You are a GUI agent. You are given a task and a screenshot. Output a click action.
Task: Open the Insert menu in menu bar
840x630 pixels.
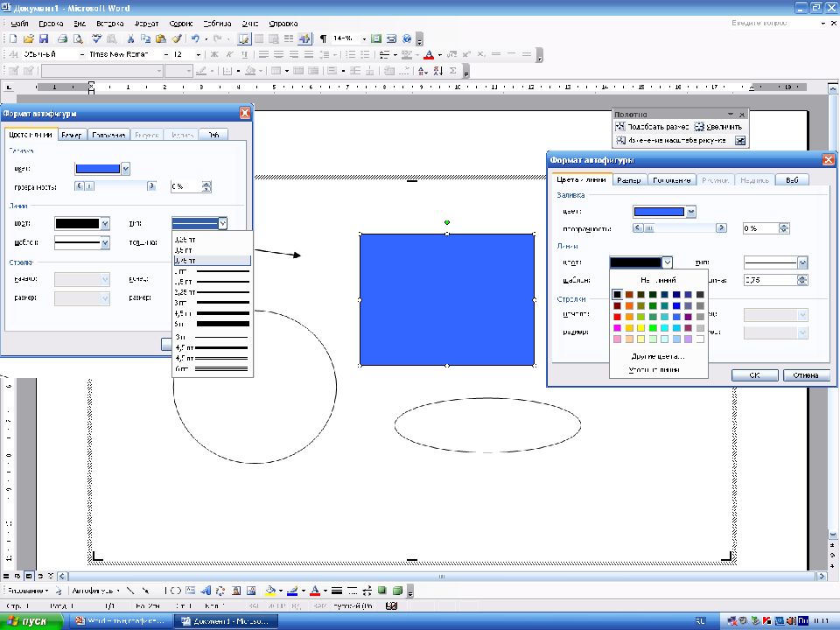click(110, 24)
